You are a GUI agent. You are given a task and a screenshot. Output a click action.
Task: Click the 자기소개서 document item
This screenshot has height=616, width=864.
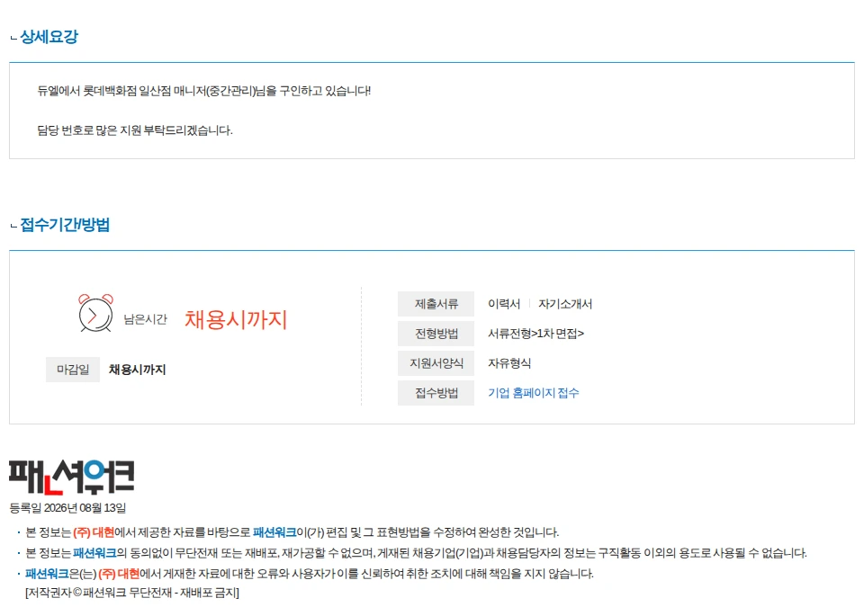(x=565, y=304)
